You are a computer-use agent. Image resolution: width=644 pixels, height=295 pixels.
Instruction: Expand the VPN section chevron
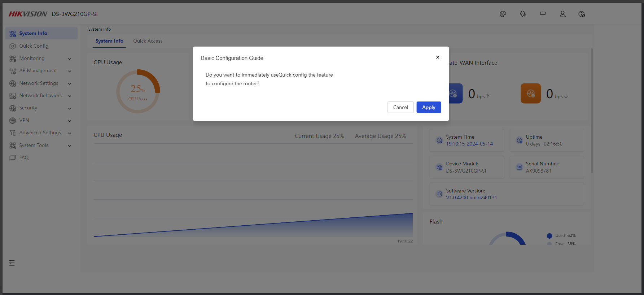pos(70,121)
